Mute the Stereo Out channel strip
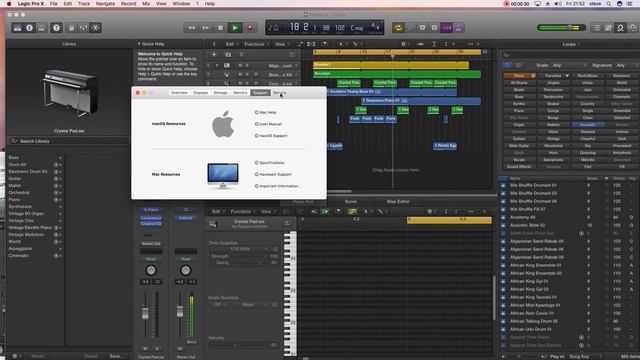The image size is (640, 360). point(180,349)
